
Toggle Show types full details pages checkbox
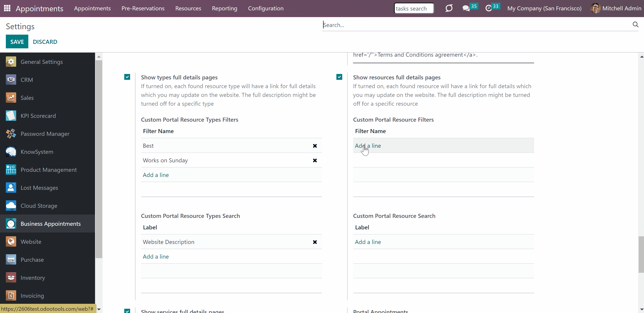pos(127,77)
